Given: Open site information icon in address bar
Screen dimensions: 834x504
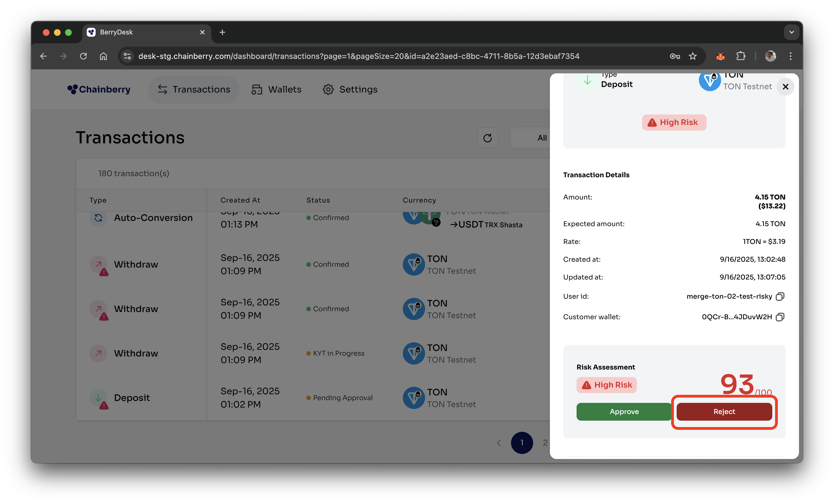Looking at the screenshot, I should 127,56.
